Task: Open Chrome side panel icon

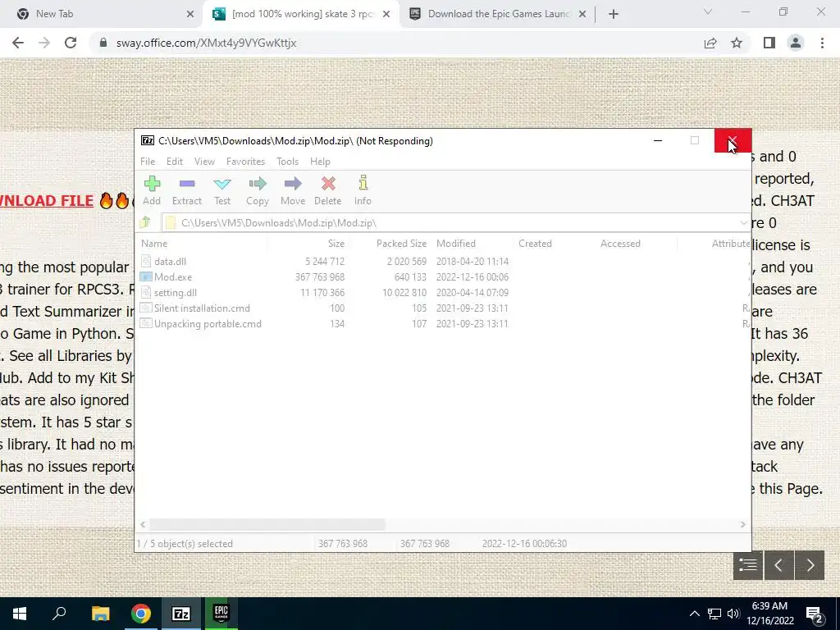Action: coord(769,43)
